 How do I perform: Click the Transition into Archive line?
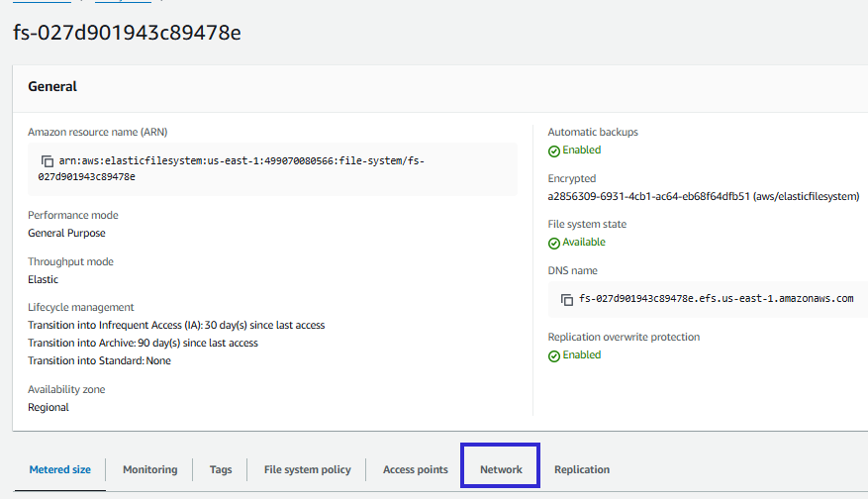coord(143,343)
